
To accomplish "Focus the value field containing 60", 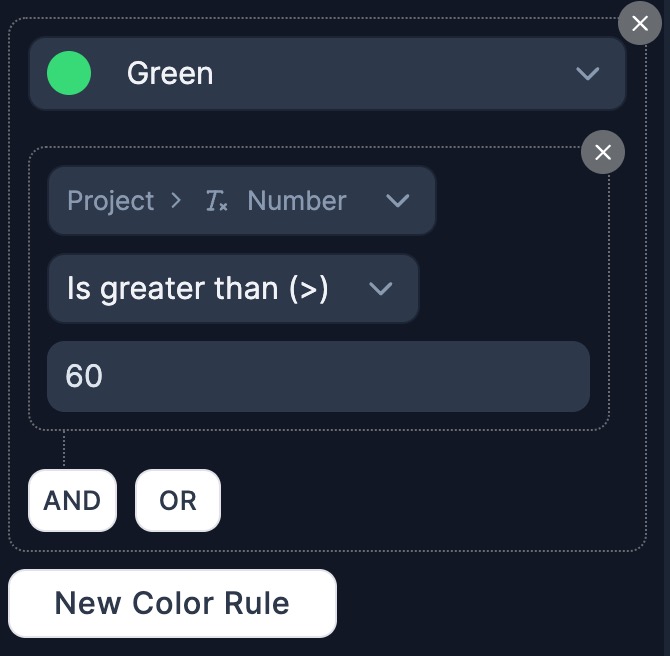I will 318,376.
